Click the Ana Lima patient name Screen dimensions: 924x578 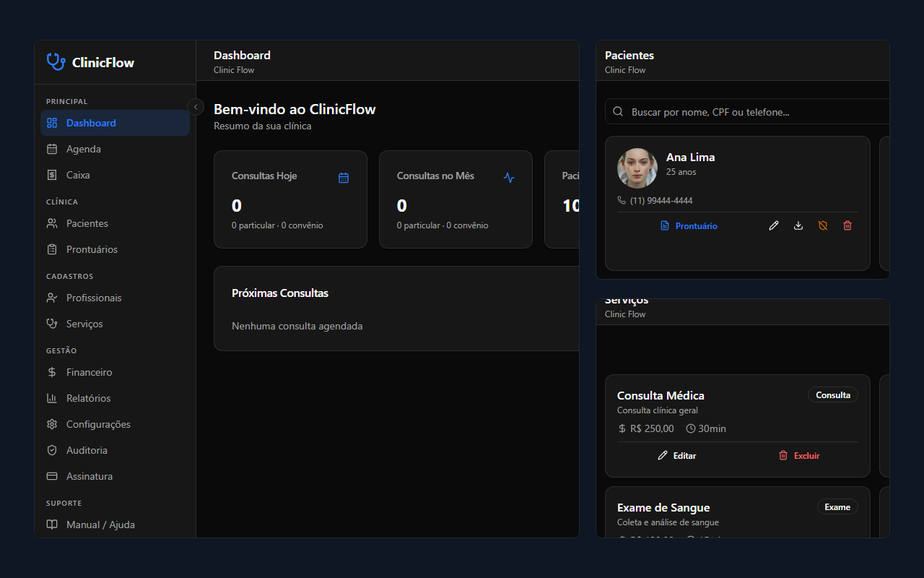pos(691,157)
